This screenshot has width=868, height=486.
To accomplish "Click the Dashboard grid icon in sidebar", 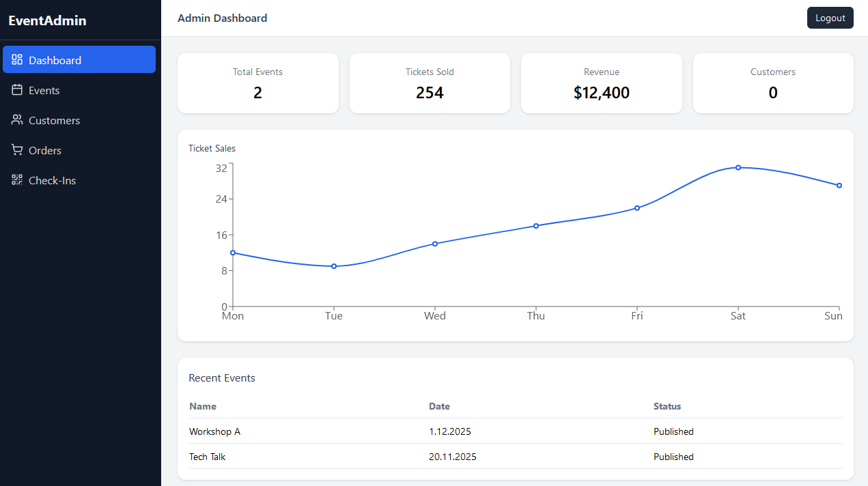I will point(17,60).
